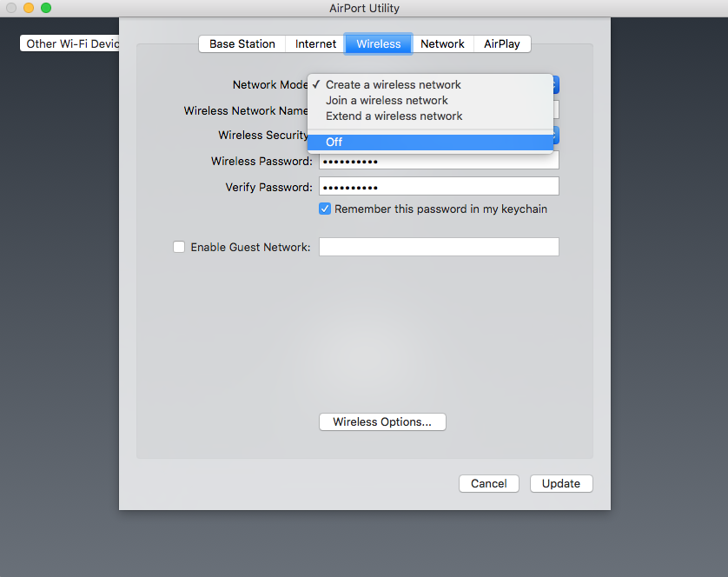Screen dimensions: 728x577
Task: Open Wireless Options dialog
Action: (x=382, y=421)
